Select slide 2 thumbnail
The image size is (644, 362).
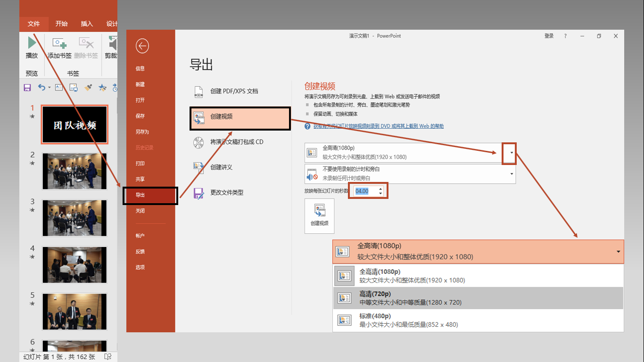74,171
